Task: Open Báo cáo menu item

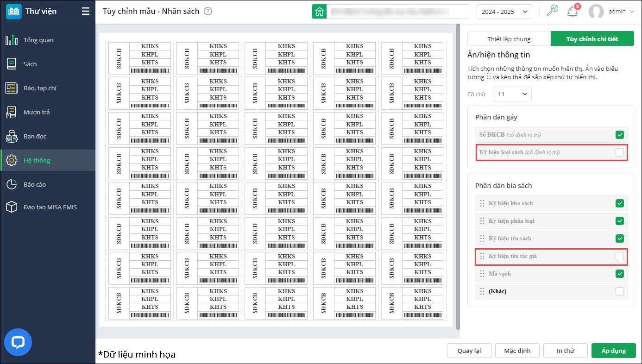Action: 48,184
